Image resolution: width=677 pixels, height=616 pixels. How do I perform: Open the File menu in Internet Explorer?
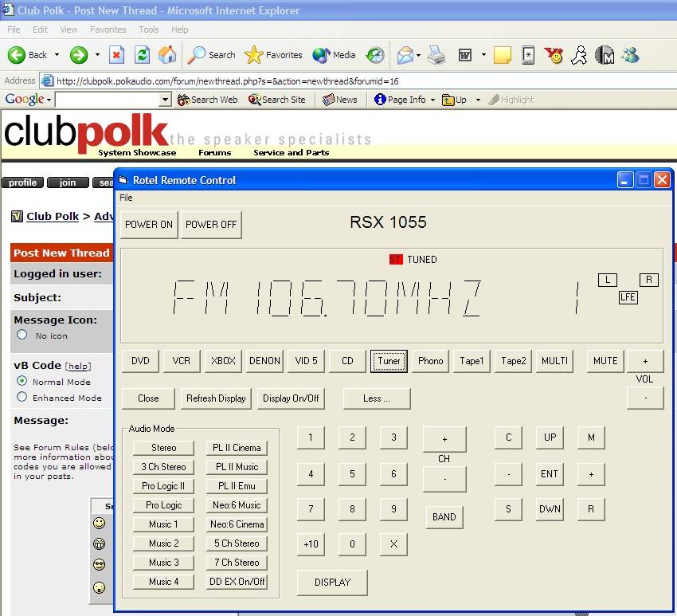[14, 29]
